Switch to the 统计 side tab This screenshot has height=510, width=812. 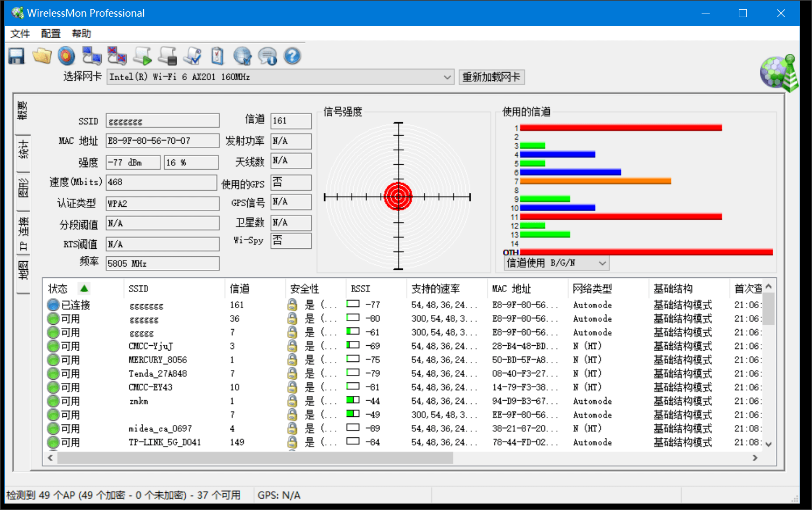(23, 151)
